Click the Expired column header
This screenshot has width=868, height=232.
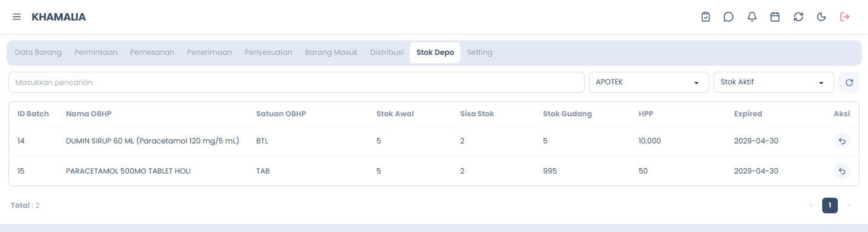(x=748, y=114)
